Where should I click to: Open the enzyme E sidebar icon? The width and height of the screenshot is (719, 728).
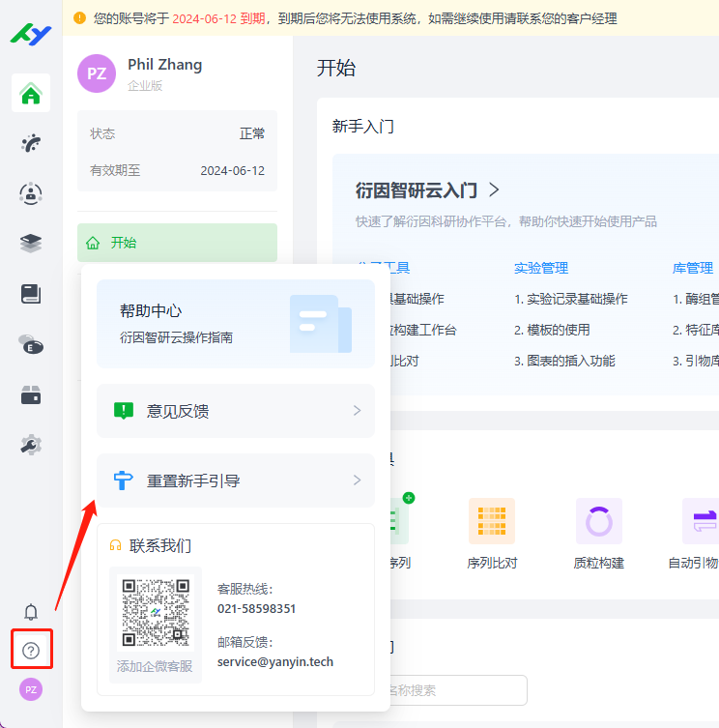coord(31,344)
